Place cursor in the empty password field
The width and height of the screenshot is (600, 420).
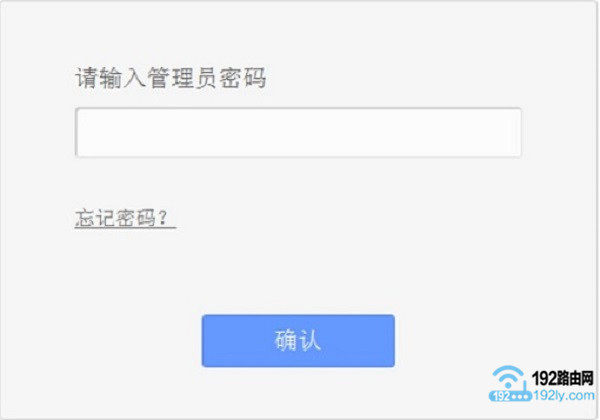pyautogui.click(x=298, y=132)
